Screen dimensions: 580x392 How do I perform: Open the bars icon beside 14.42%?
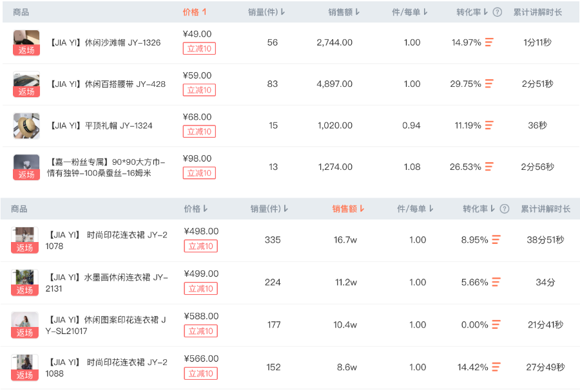tap(496, 368)
